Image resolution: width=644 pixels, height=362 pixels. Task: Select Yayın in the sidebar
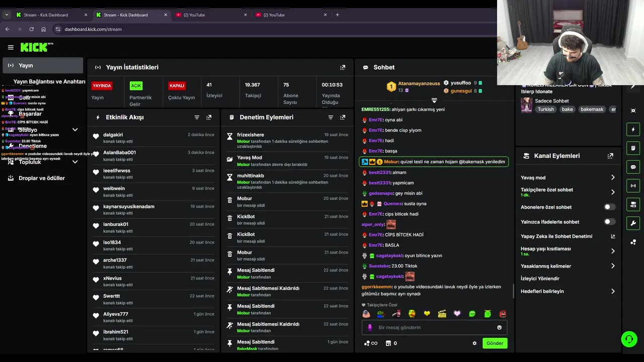(x=43, y=65)
